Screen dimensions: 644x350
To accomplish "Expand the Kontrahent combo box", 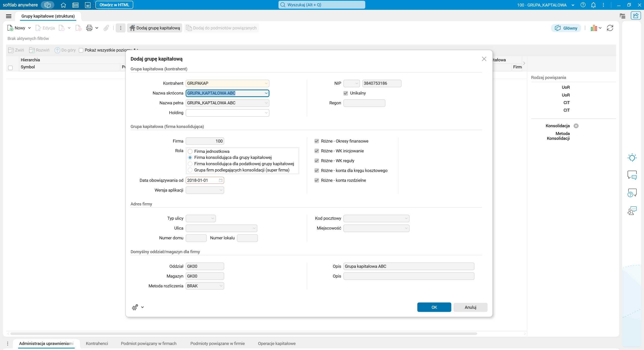I will (x=266, y=83).
